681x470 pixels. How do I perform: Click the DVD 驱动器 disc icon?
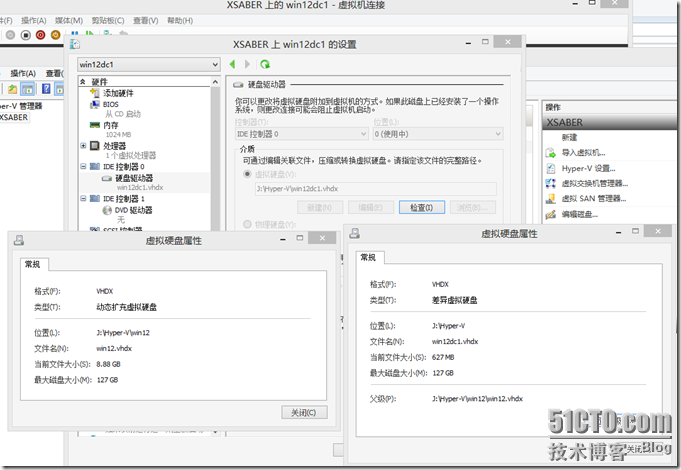coord(107,210)
